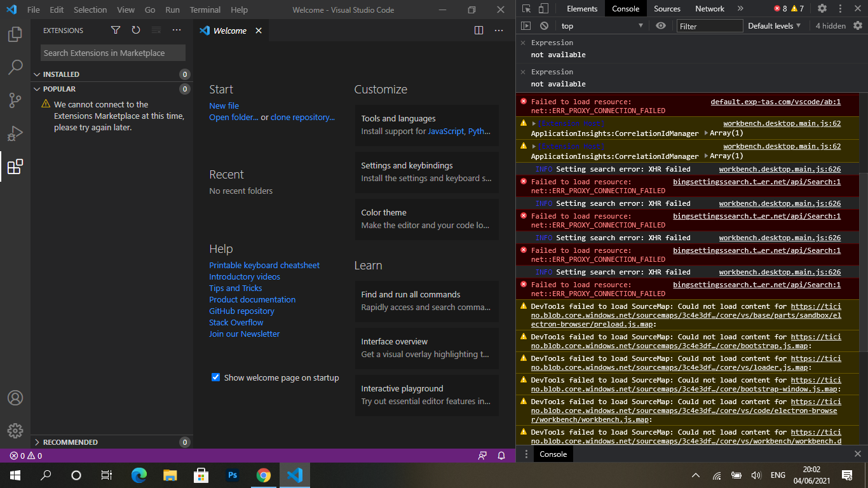Click the Color theme card

tap(426, 219)
